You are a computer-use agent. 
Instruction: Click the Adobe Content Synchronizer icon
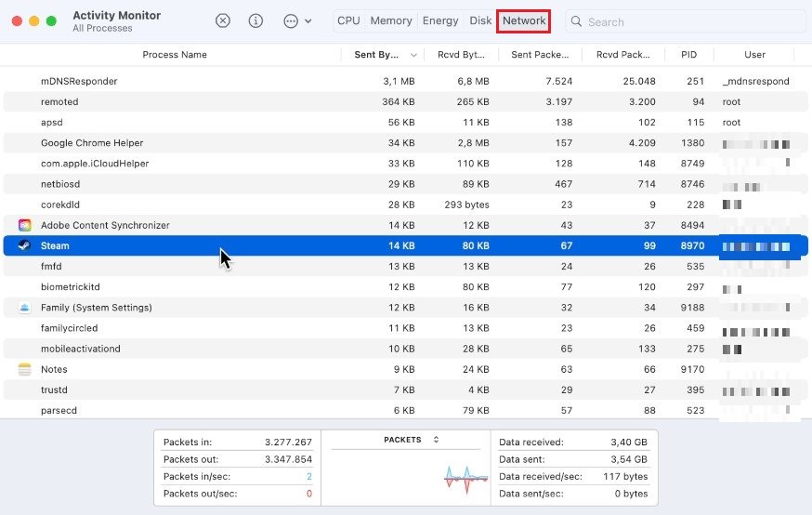(24, 225)
